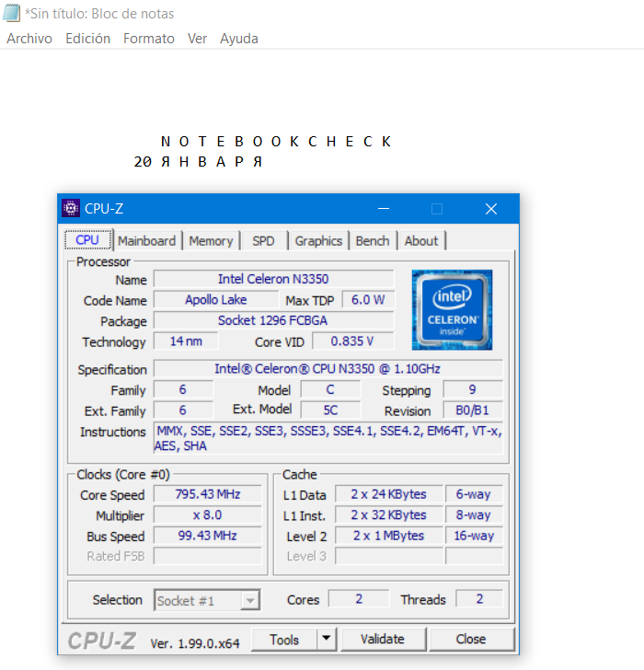Click the L1 Inst. size 2 x 32 KBytes

[389, 514]
